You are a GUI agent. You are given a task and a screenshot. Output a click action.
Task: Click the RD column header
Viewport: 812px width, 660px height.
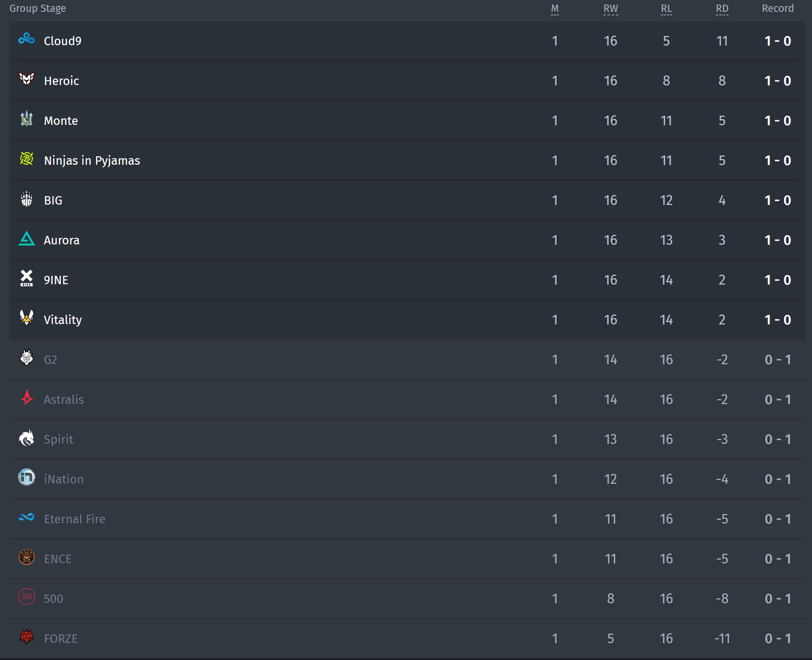point(722,9)
